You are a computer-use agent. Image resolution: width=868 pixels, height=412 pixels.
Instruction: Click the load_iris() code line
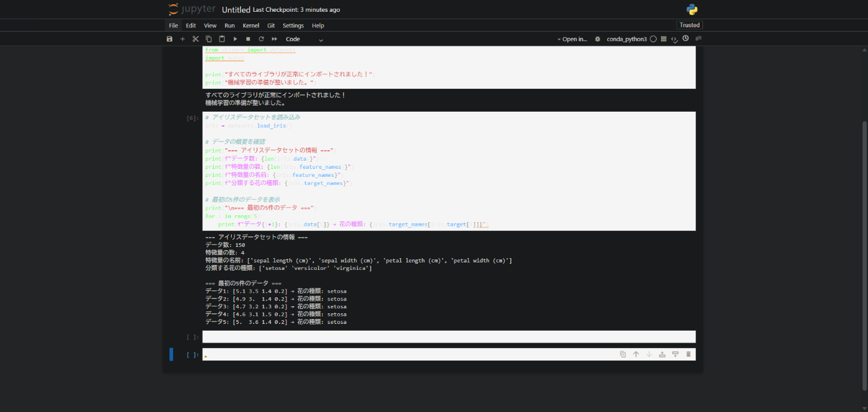tap(248, 125)
